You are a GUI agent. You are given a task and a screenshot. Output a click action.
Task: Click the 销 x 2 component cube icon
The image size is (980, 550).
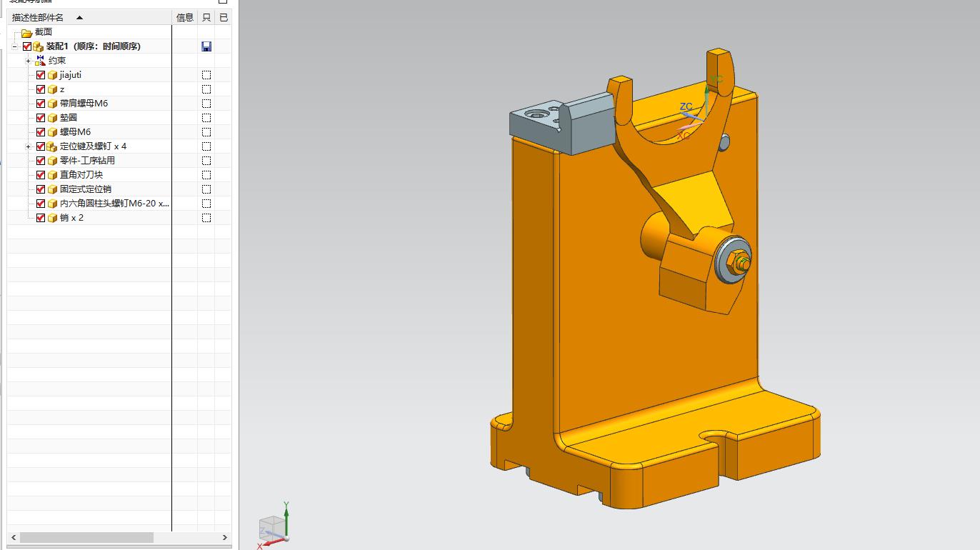pos(52,218)
